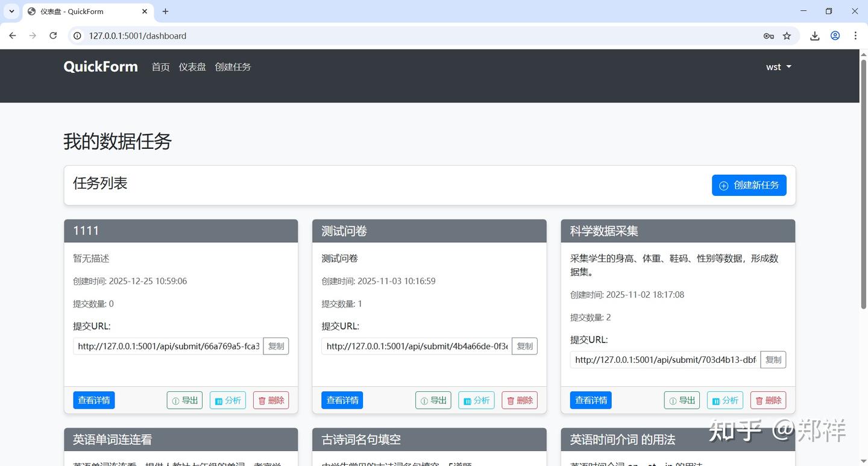
Task: Click 创建时间: 2025-11-03 10:16:59 text
Action: click(379, 281)
